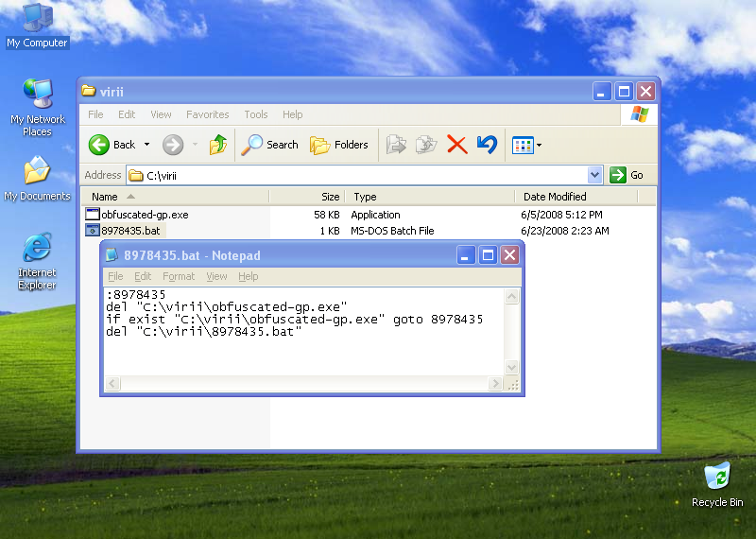The height and width of the screenshot is (539, 756).
Task: Click the Back button in Explorer toolbar
Action: tap(112, 145)
